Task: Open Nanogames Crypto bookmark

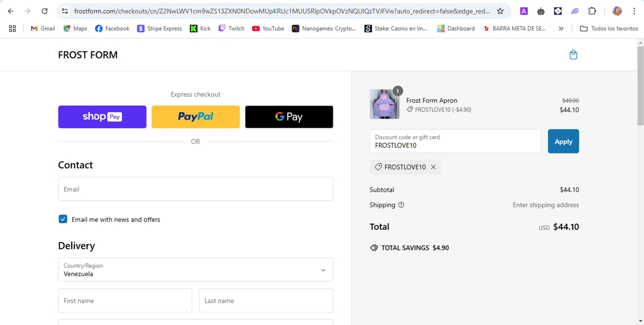Action: pos(324,28)
